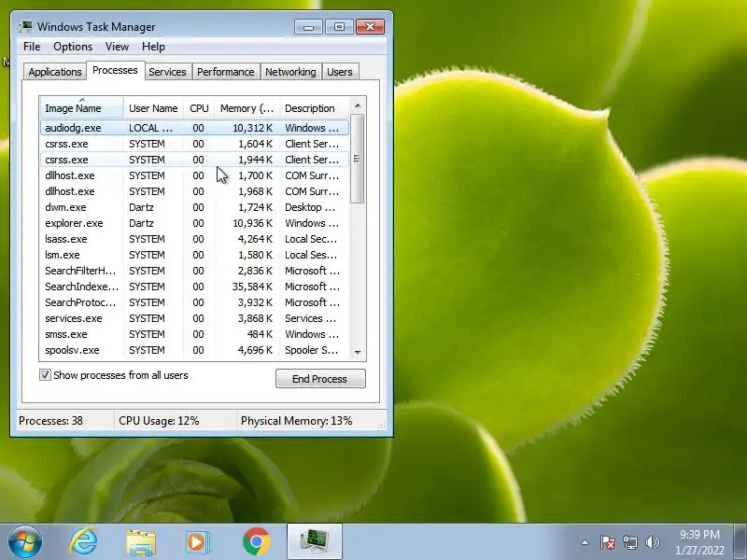This screenshot has height=560, width=747.
Task: Open Google Chrome from taskbar
Action: point(256,542)
